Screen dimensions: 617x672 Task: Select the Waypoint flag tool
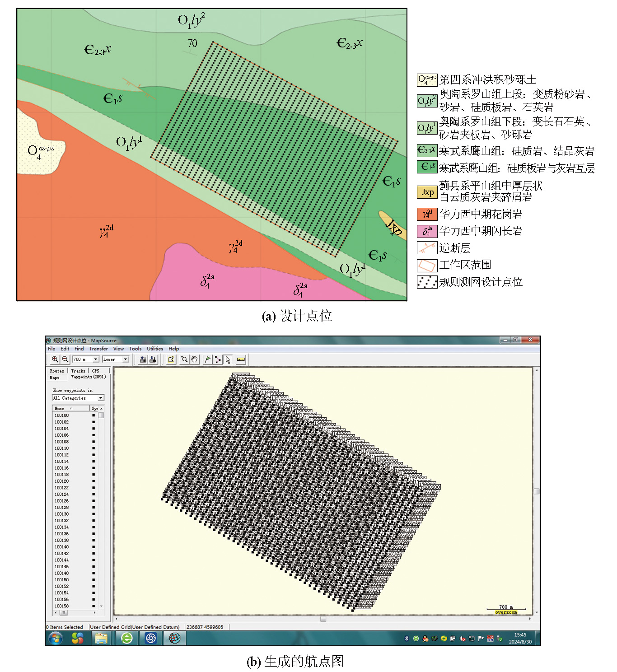coord(207,359)
